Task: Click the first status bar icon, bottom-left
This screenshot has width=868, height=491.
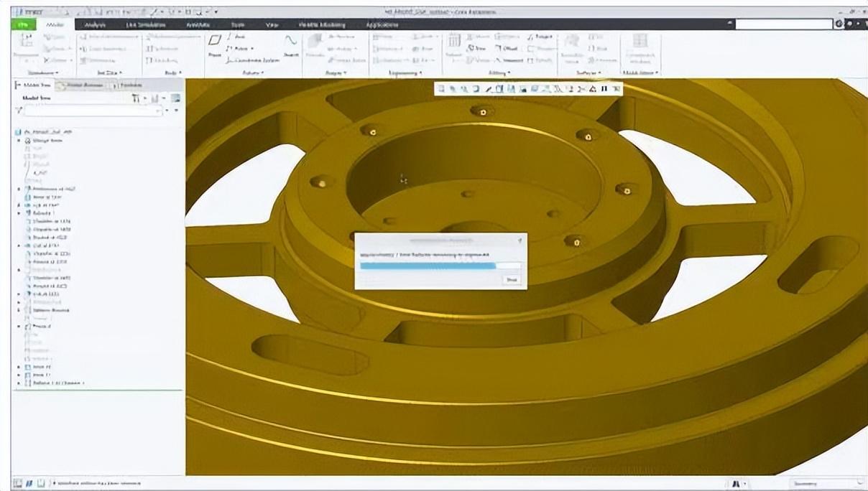Action: 17,483
